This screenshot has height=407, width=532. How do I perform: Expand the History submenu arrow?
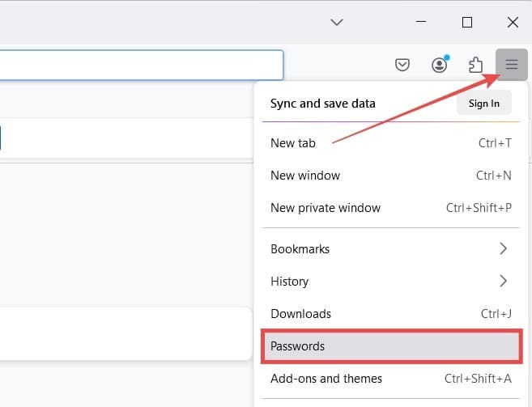coord(503,281)
